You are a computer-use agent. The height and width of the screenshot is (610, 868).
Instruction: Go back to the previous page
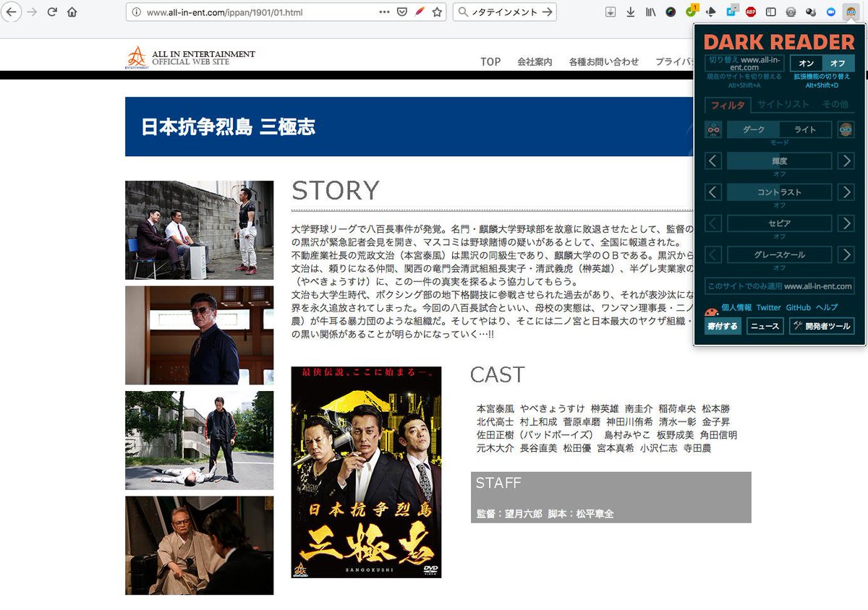click(12, 12)
